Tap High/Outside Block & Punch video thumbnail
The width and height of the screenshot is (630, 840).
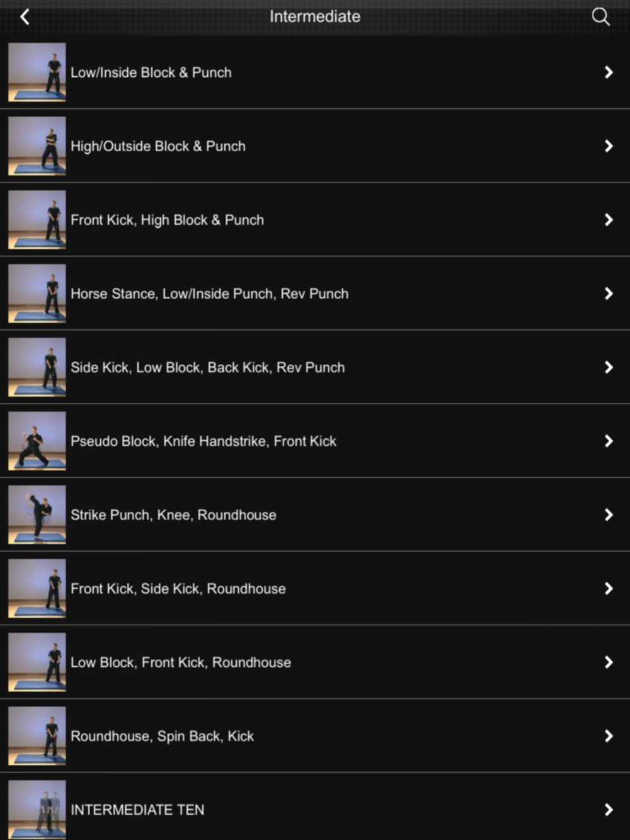coord(37,146)
